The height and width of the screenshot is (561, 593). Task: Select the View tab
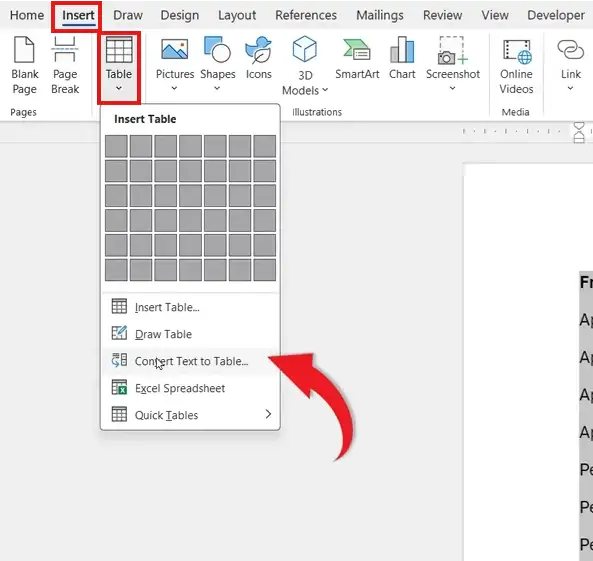click(495, 15)
